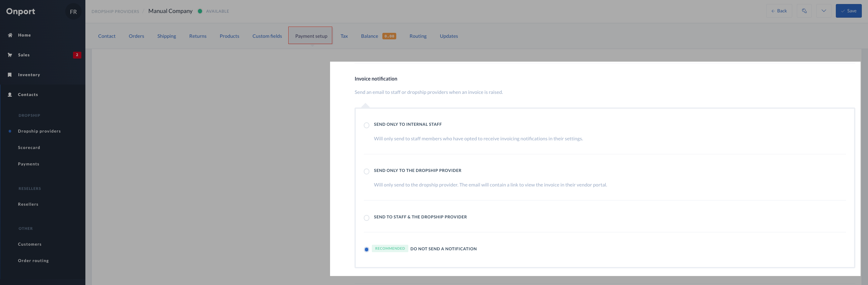Switch to the Routing tab

click(x=418, y=36)
